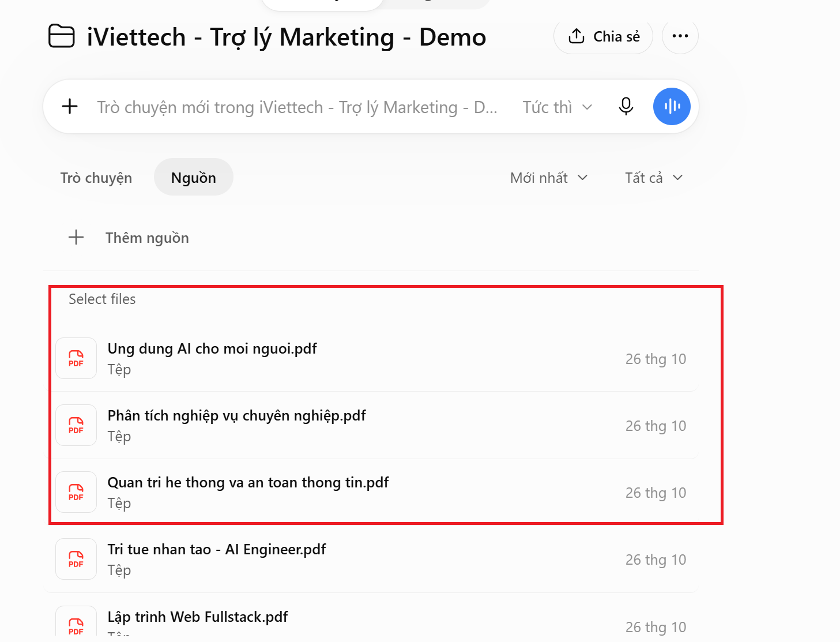Screen dimensions: 840x642
Task: Click the plus icon in chat box
Action: pos(70,106)
